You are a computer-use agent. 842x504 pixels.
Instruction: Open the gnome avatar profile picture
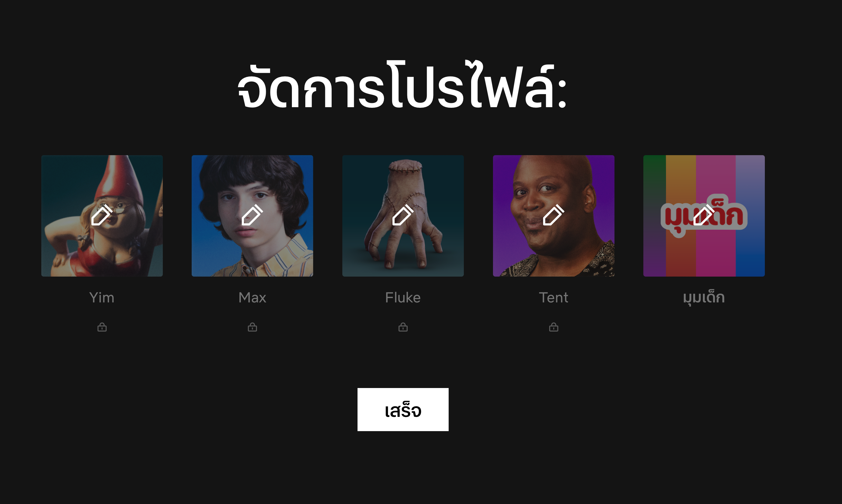click(x=102, y=216)
